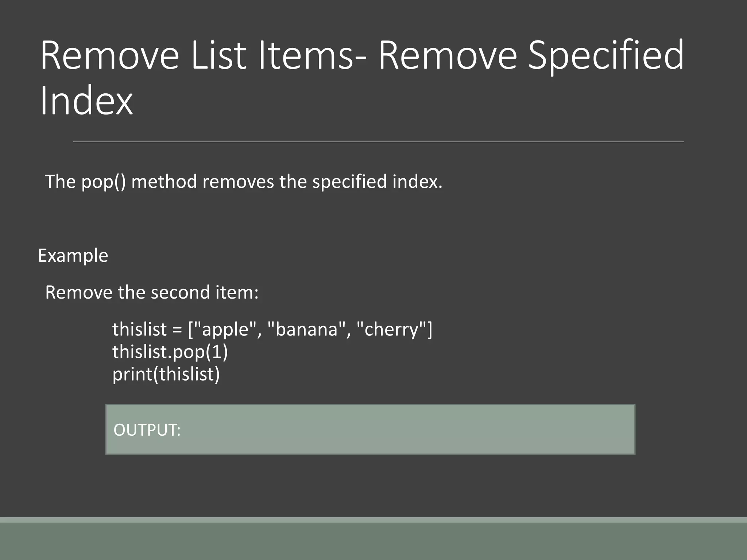Click the word "Specified" in the slide title
Viewport: 747px width, 560px height.
605,55
